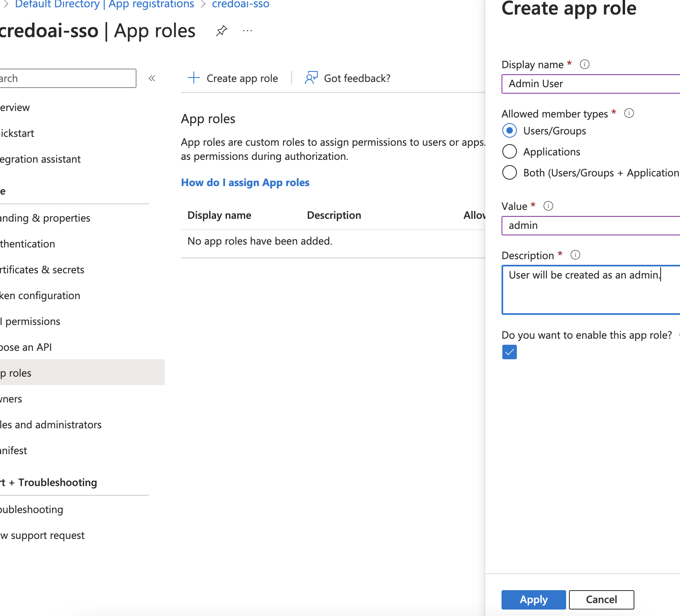Click 'No app roles have been added.' text
This screenshot has height=616, width=680.
point(260,241)
